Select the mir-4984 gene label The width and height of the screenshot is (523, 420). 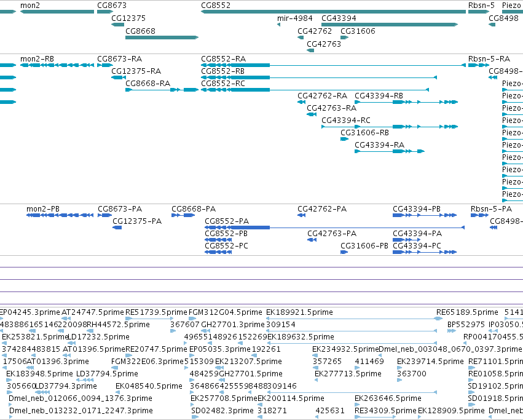tap(295, 18)
